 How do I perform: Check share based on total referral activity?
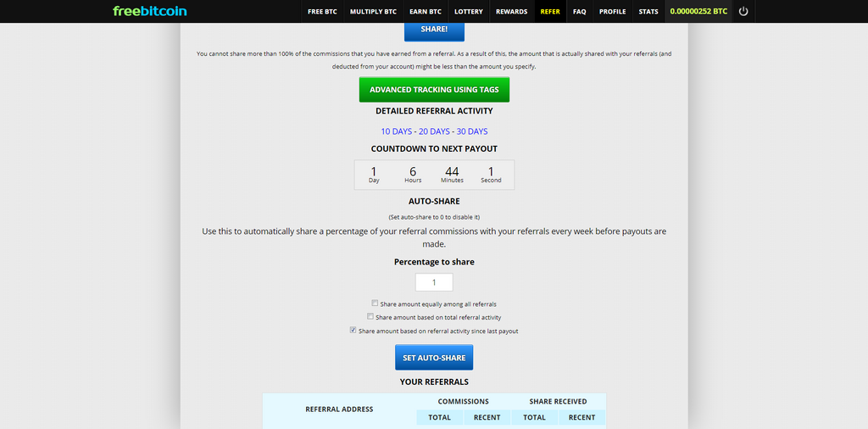pyautogui.click(x=370, y=316)
